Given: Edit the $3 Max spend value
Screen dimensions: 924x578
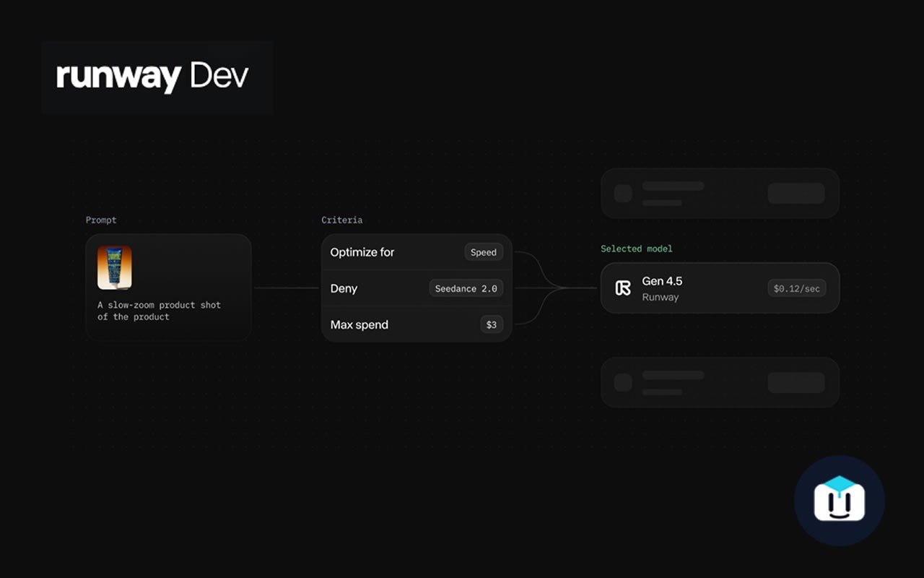Looking at the screenshot, I should pos(492,324).
